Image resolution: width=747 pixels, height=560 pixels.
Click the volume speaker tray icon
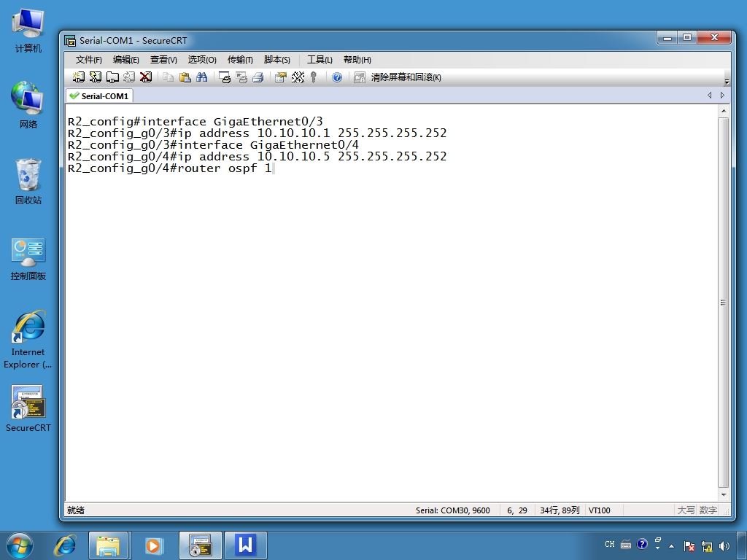(724, 546)
